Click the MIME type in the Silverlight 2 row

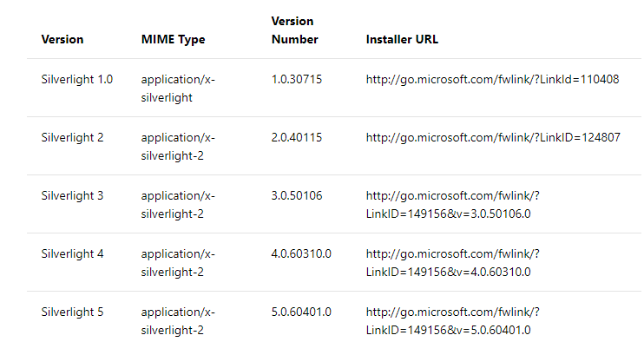point(178,147)
